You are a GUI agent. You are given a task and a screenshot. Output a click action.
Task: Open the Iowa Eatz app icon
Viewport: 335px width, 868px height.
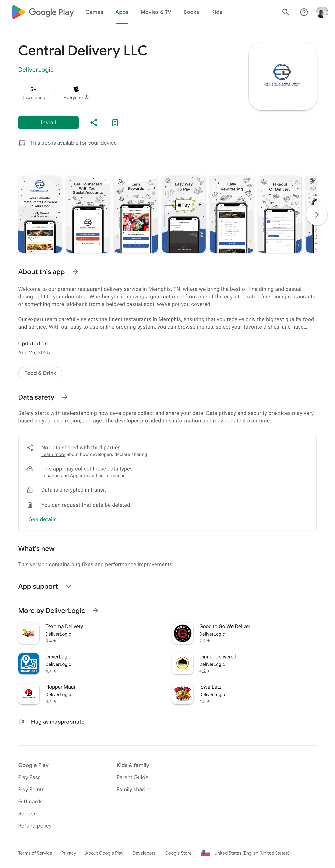click(182, 694)
